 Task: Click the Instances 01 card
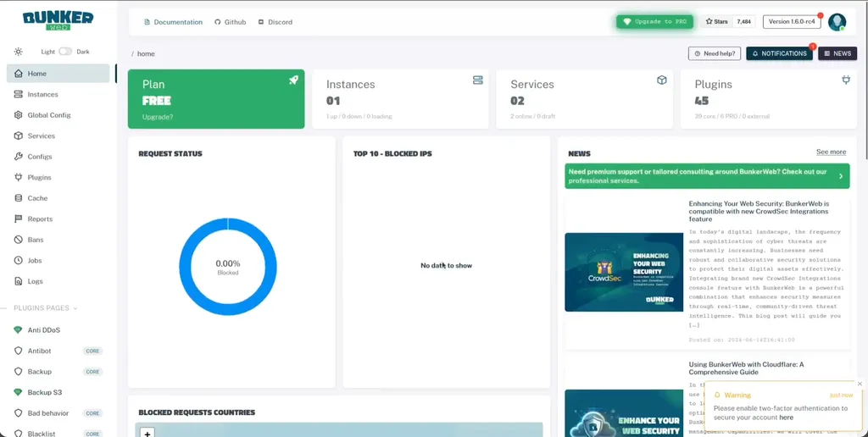(400, 99)
